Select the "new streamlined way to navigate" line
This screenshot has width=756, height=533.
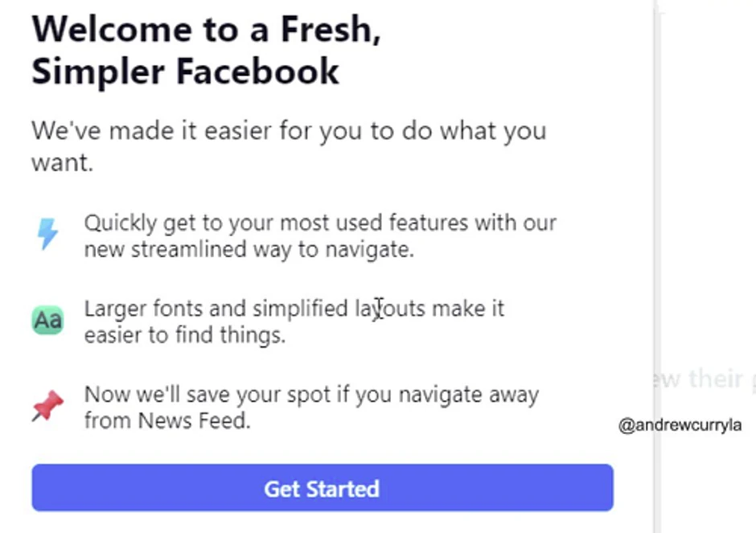pyautogui.click(x=249, y=249)
